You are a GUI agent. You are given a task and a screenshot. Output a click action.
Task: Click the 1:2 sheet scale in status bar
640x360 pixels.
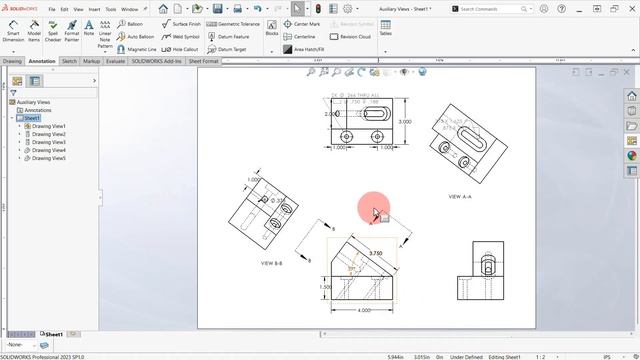pos(540,357)
